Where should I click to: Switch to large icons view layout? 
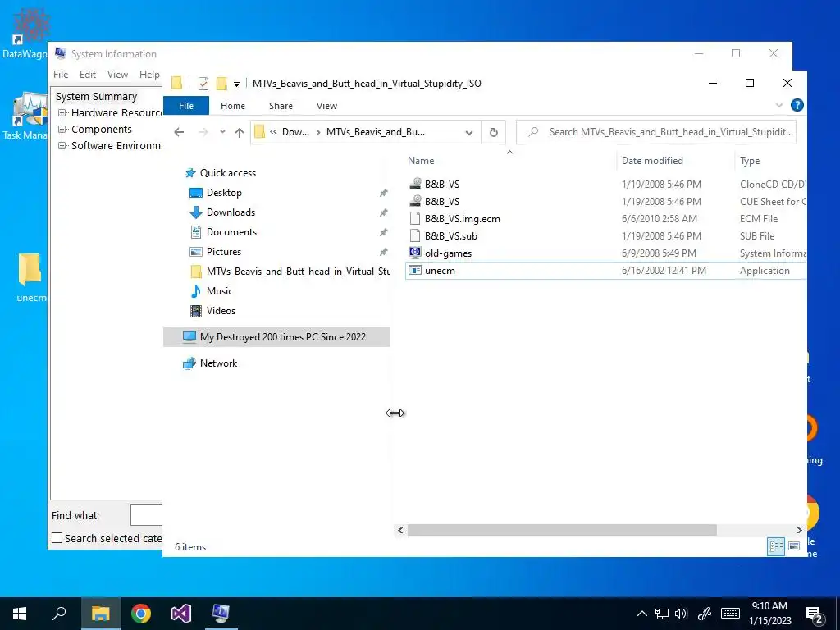tap(794, 546)
